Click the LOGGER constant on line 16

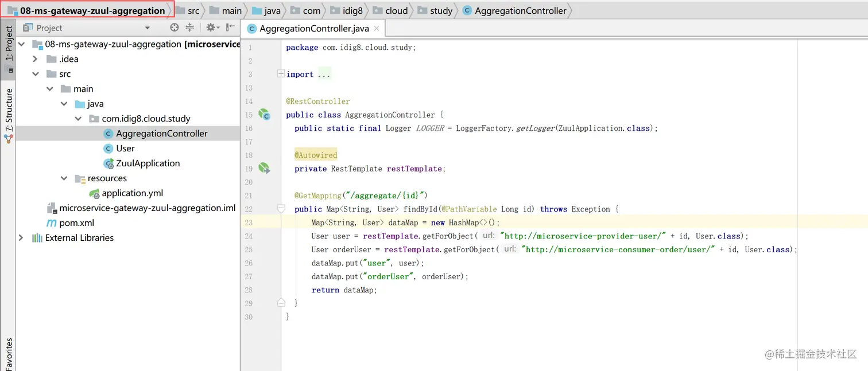[x=430, y=128]
